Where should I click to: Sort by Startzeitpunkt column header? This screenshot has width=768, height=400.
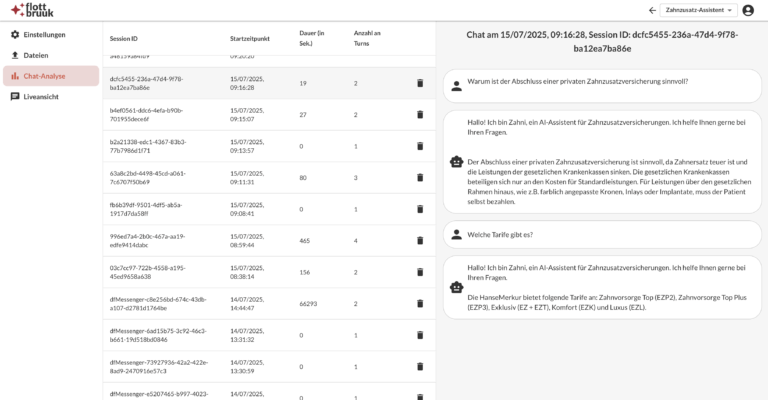(x=250, y=39)
